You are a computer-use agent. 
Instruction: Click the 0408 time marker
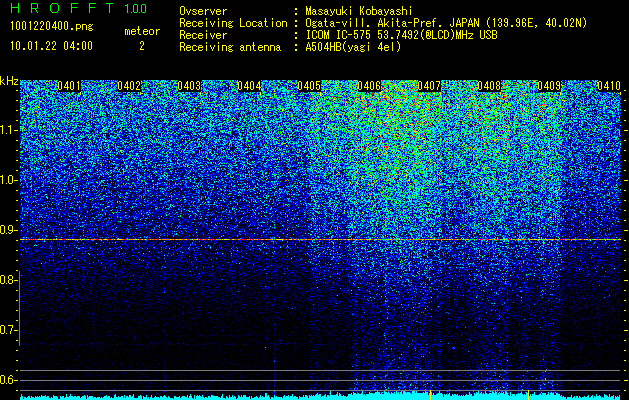489,86
